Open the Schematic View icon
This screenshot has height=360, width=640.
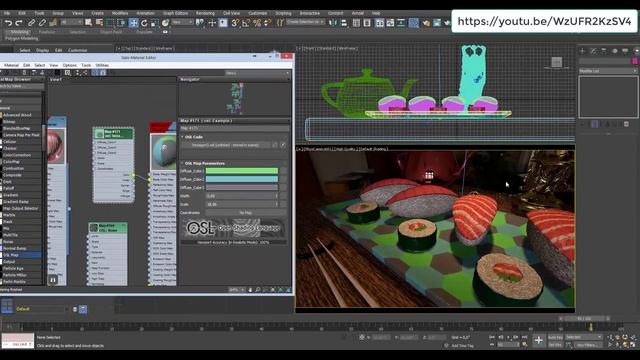401,23
